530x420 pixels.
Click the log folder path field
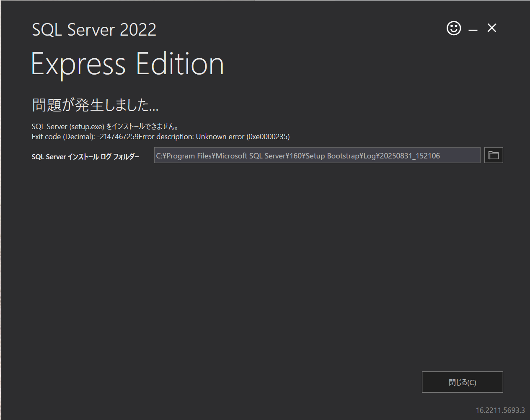317,155
